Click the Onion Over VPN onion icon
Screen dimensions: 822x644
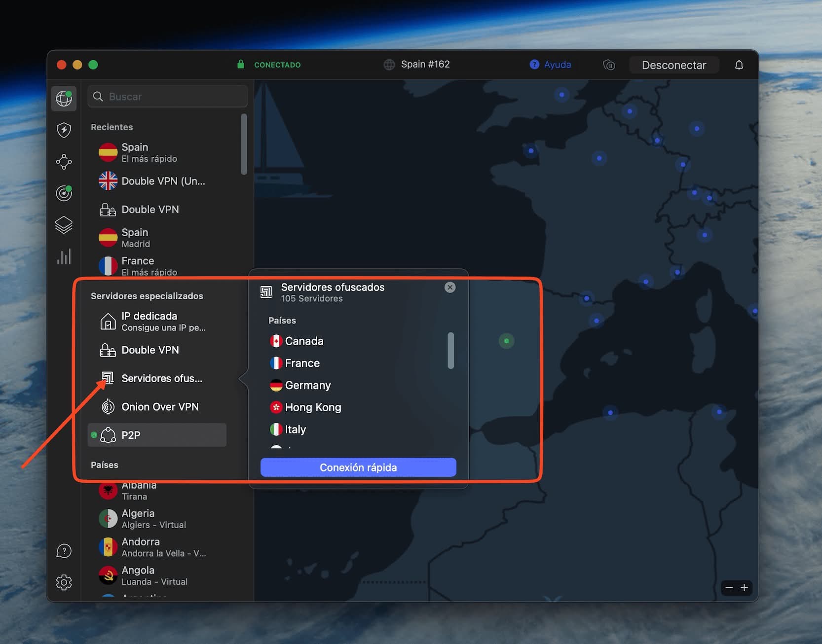point(108,407)
